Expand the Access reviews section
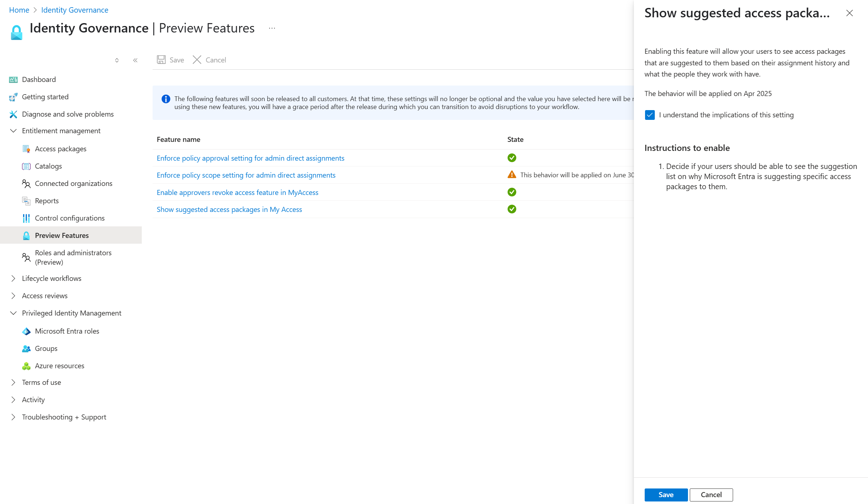 (13, 296)
